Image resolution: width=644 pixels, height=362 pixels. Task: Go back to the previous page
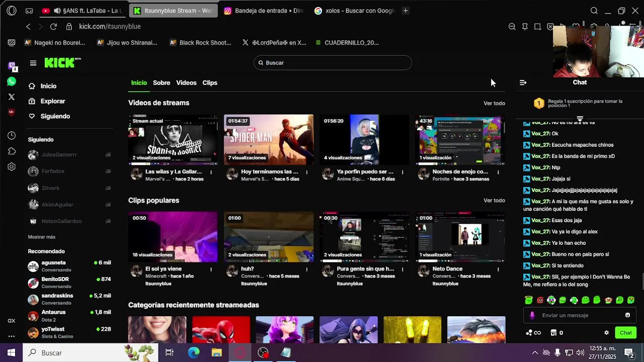(28, 27)
